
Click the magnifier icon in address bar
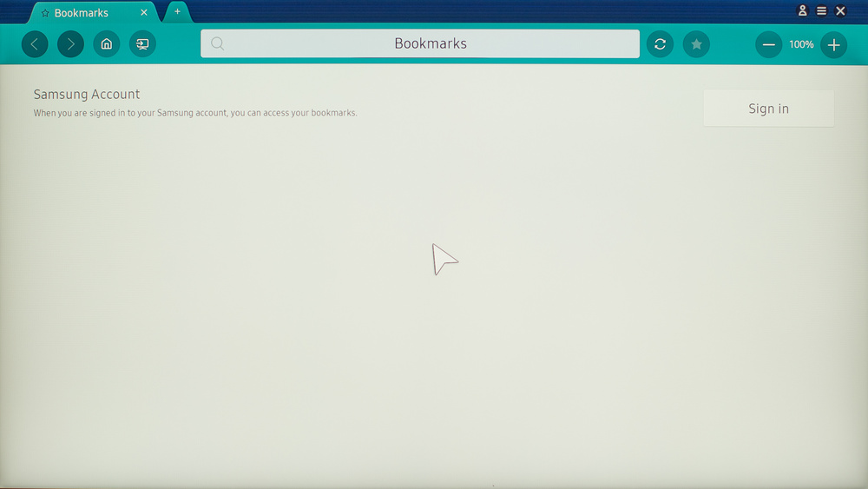tap(218, 44)
